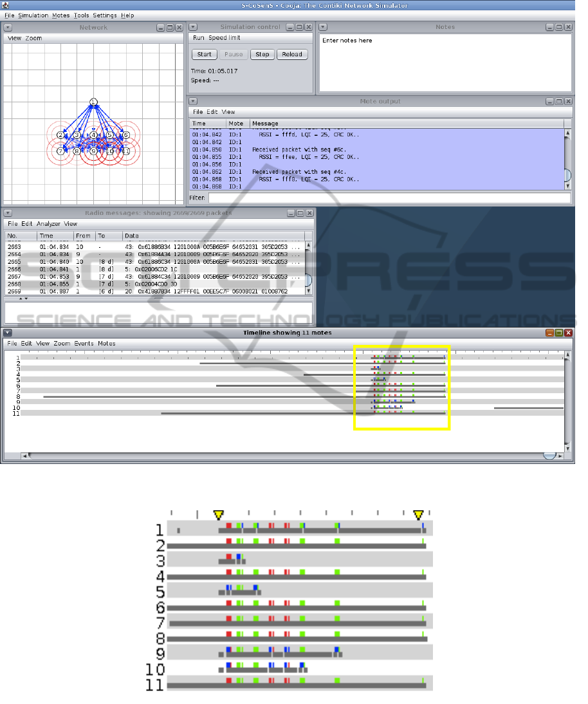Open the Zoom menu in the Network window

(33, 39)
